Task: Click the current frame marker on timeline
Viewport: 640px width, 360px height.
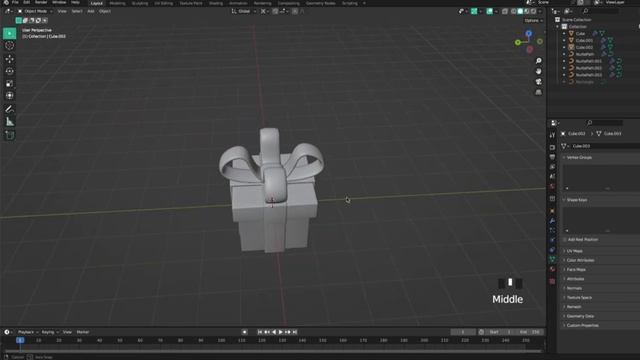Action: (x=20, y=340)
